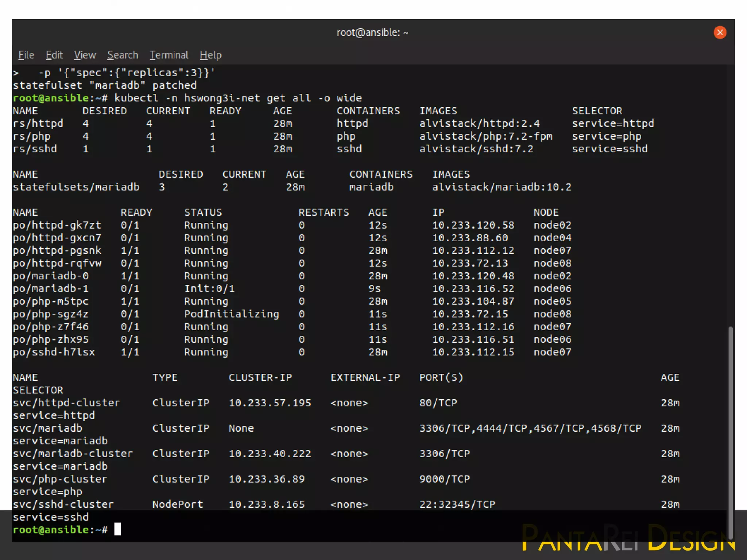747x560 pixels.
Task: Click the 22:32345/TCP port text
Action: 457,505
